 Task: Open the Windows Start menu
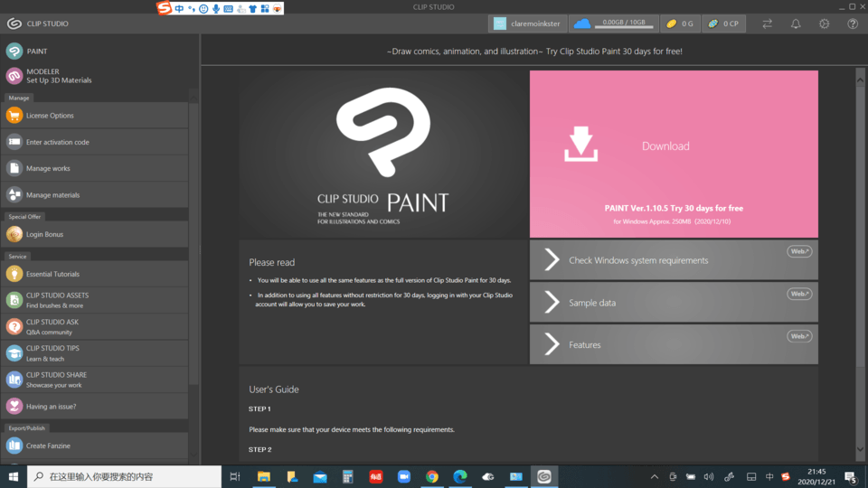tap(14, 476)
